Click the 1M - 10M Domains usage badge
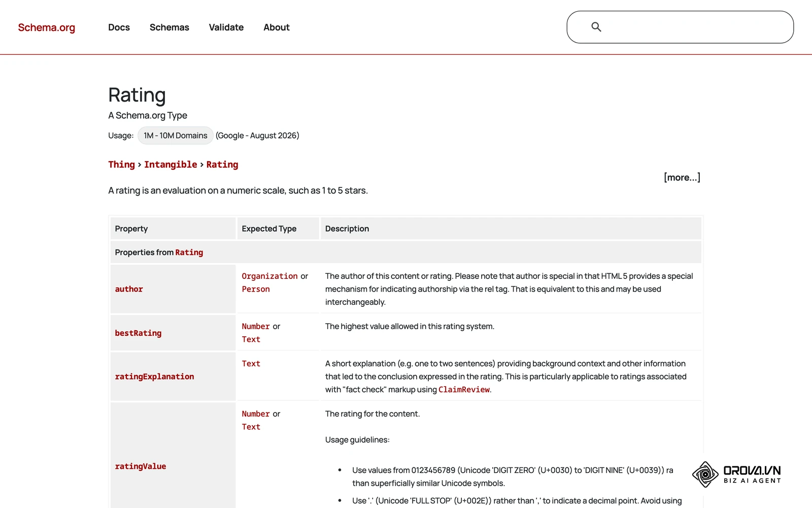The width and height of the screenshot is (812, 508). pyautogui.click(x=176, y=136)
